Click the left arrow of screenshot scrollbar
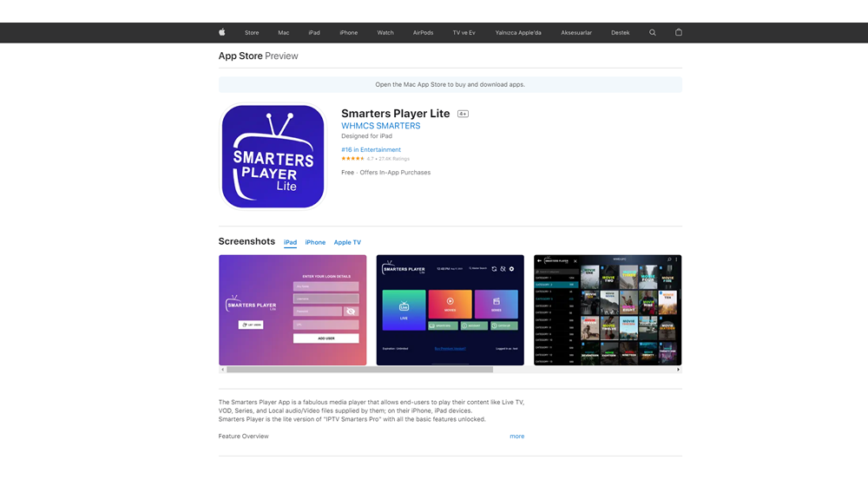Viewport: 868px width, 486px height. [222, 369]
